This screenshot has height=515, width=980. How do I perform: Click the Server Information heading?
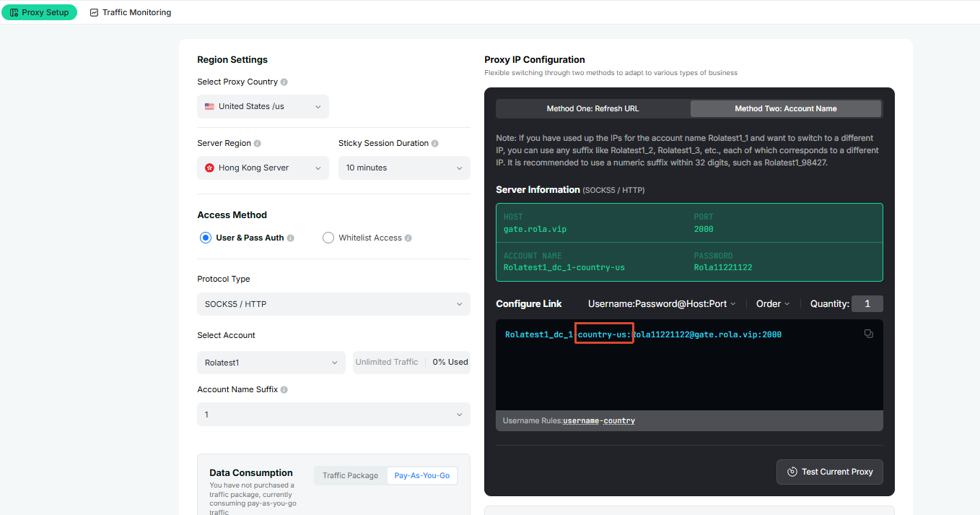pyautogui.click(x=538, y=189)
